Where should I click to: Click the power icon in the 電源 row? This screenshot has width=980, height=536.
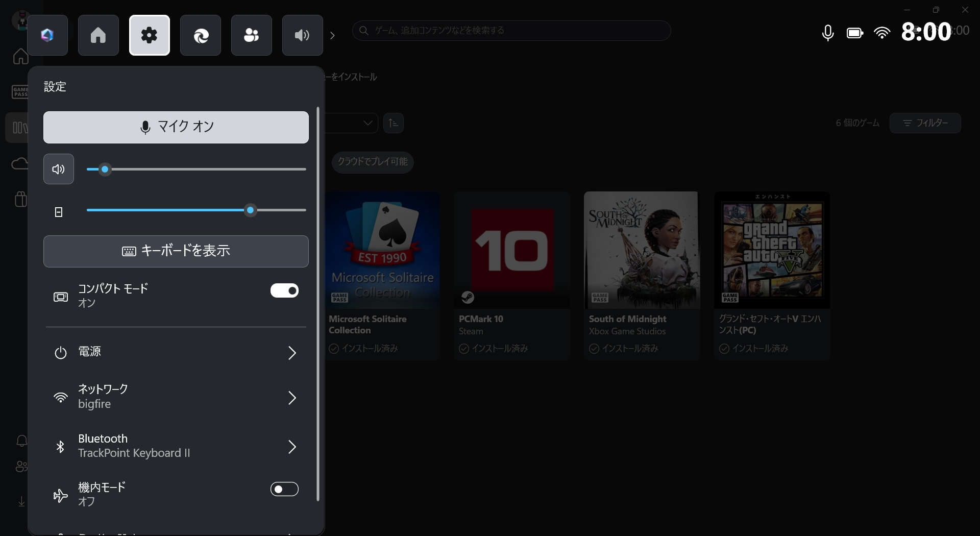61,353
